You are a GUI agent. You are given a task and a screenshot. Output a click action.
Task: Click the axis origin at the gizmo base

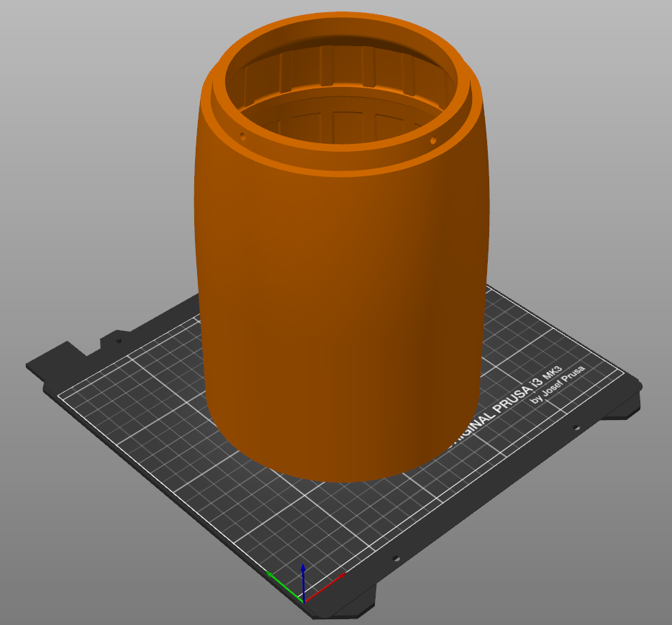coord(304,603)
